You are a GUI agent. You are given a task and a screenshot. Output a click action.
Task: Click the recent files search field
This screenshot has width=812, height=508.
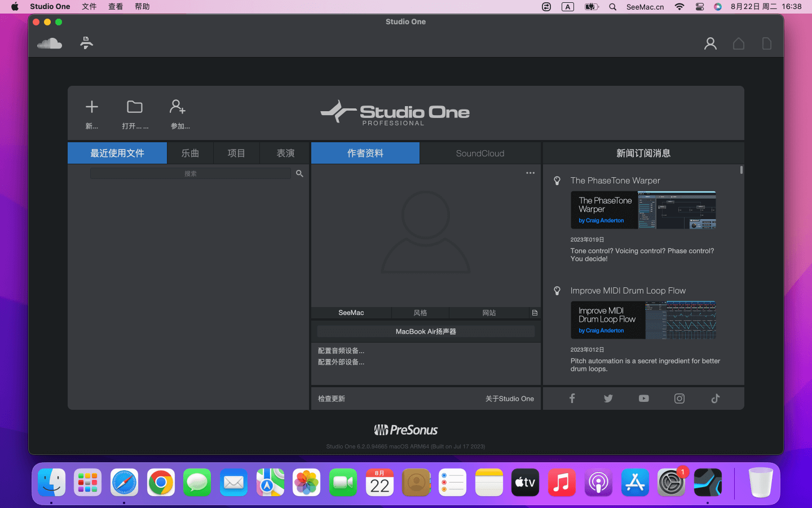(x=191, y=174)
